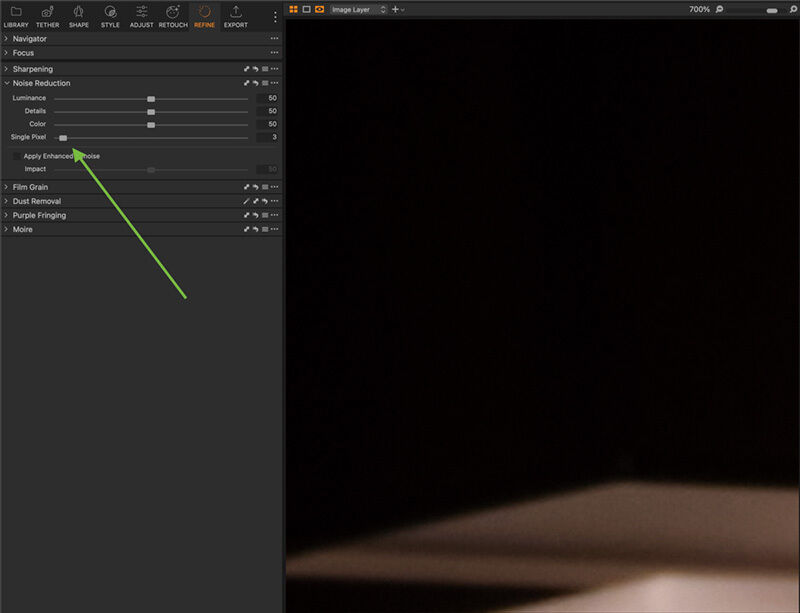Click the Single Pixel slider handle
This screenshot has width=800, height=613.
(x=63, y=138)
